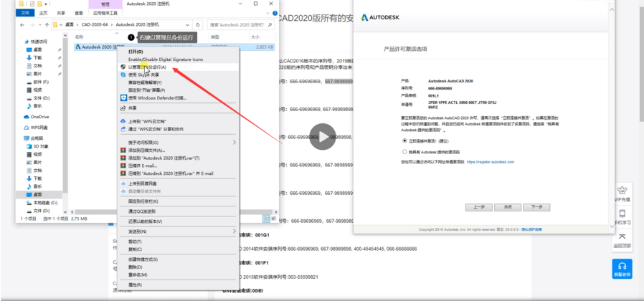This screenshot has height=301, width=644.
Task: Switch to the 共享 ribbon tab
Action: (x=61, y=13)
